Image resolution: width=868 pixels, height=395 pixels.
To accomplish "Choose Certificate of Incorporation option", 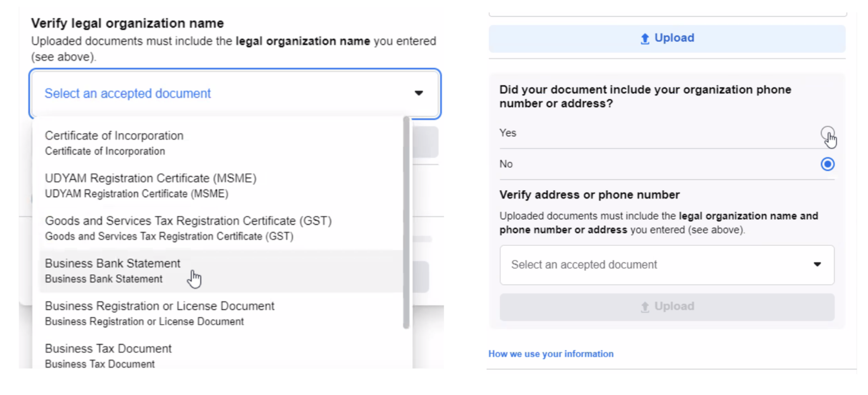I will click(x=114, y=142).
